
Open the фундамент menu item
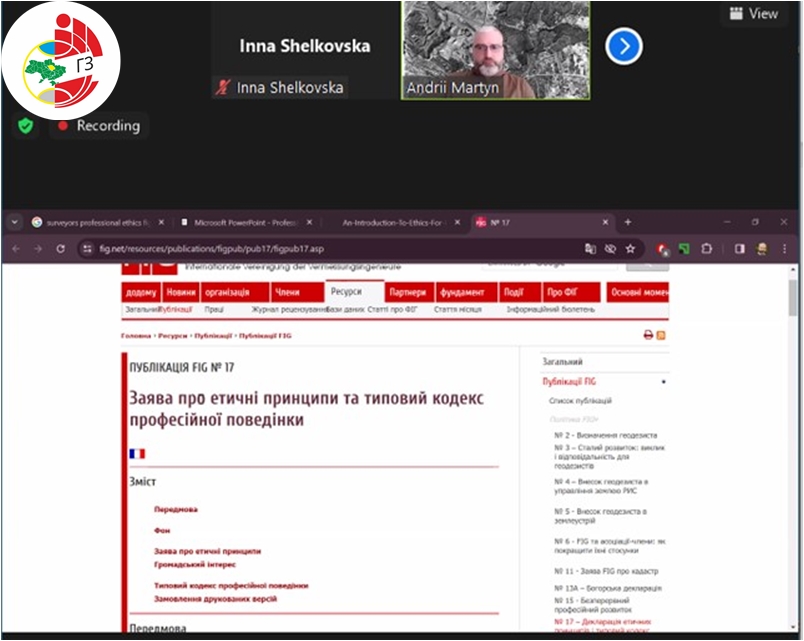(466, 292)
